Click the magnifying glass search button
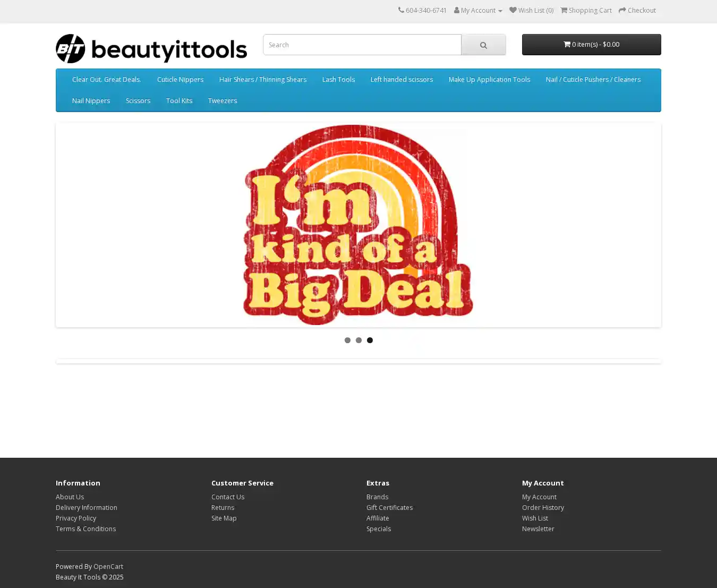 point(483,45)
